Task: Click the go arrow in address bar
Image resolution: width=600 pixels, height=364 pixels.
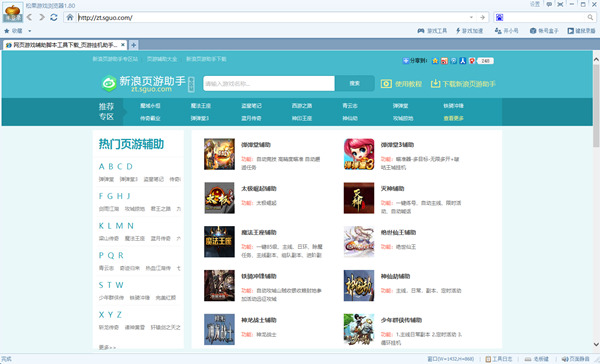Action: (x=483, y=17)
